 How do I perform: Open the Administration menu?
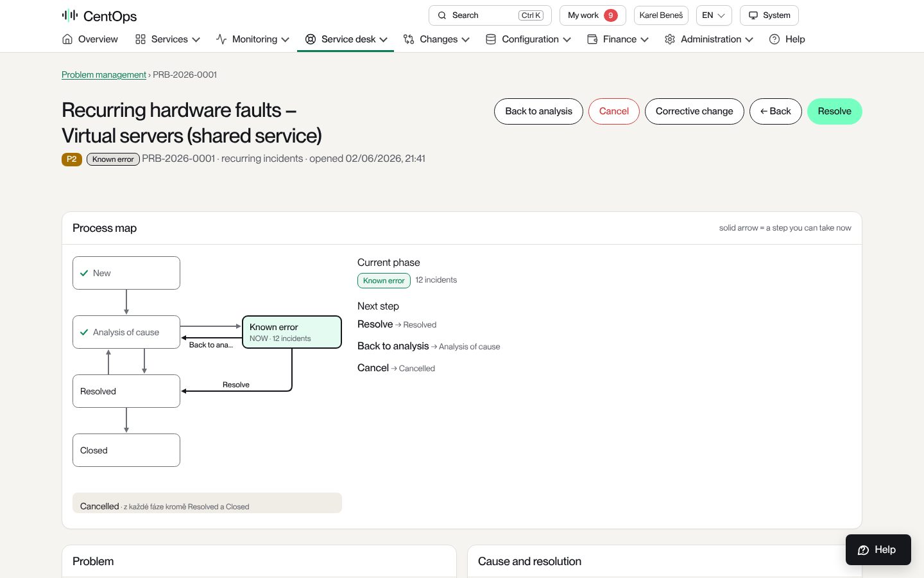(x=709, y=39)
